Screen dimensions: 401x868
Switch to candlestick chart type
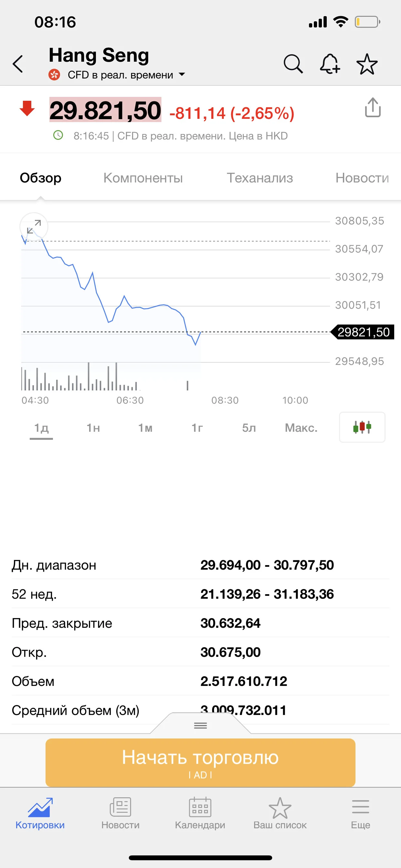tap(362, 427)
